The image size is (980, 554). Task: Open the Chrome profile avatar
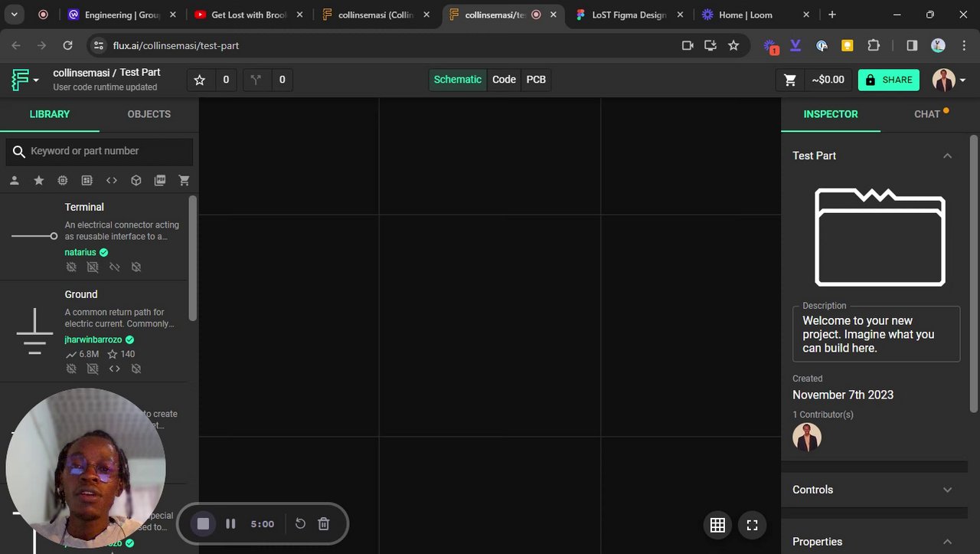(938, 45)
